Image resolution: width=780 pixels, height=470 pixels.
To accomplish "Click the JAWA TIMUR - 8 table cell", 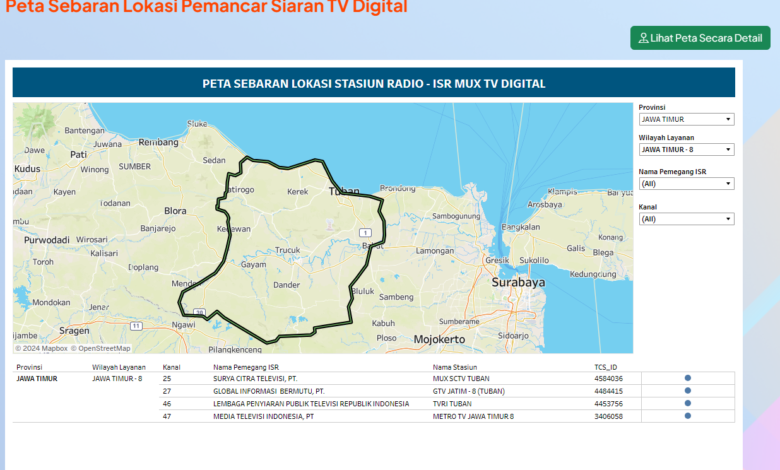I will click(117, 378).
